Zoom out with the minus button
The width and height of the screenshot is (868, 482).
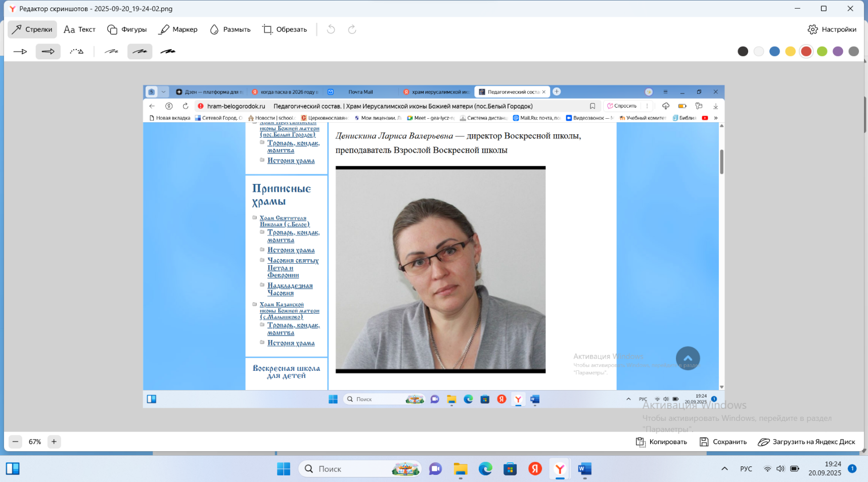point(16,442)
